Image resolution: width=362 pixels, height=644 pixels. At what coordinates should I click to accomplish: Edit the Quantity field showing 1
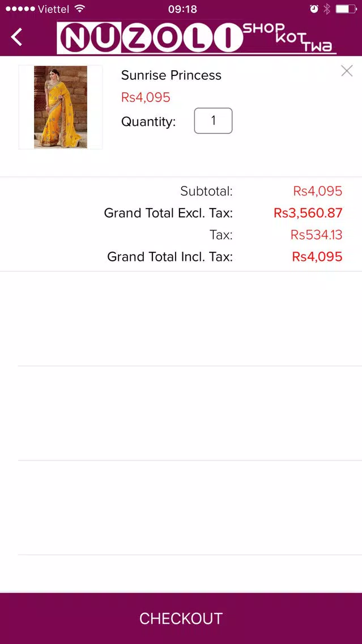pos(213,121)
